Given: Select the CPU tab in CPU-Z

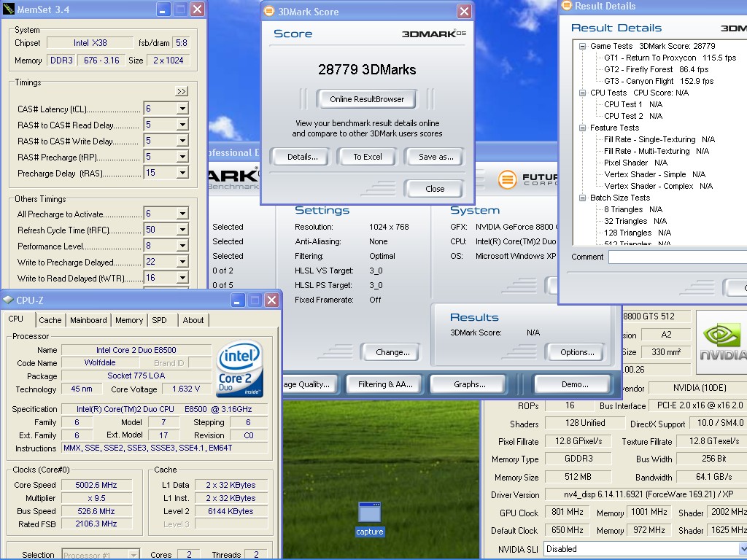Looking at the screenshot, I should 16,319.
